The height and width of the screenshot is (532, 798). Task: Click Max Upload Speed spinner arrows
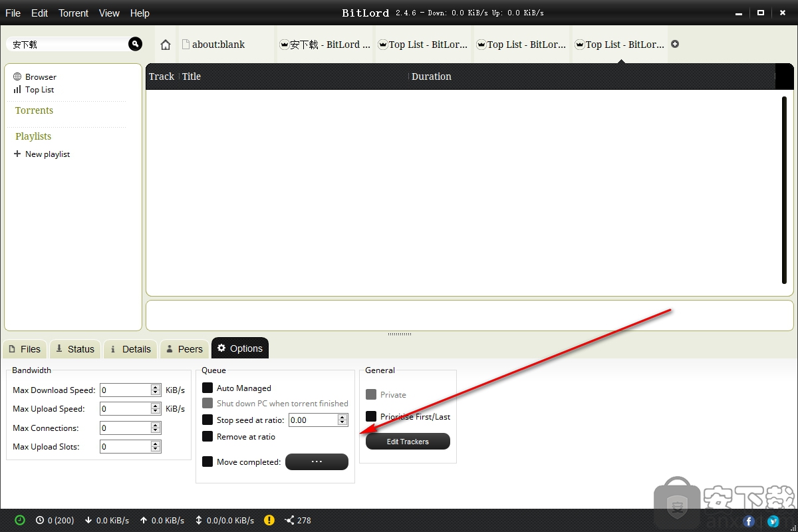(156, 408)
